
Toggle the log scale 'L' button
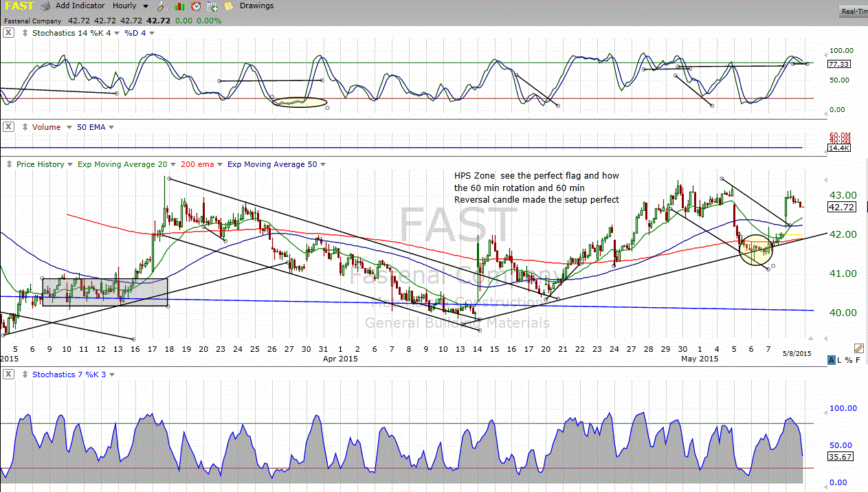pos(840,360)
